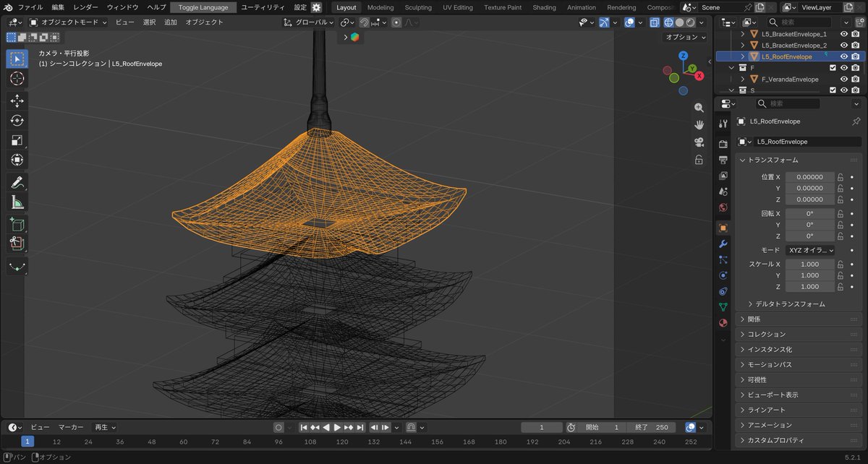Toggle X-ray display in viewport header
Screen dimensions: 868x464
tap(655, 22)
